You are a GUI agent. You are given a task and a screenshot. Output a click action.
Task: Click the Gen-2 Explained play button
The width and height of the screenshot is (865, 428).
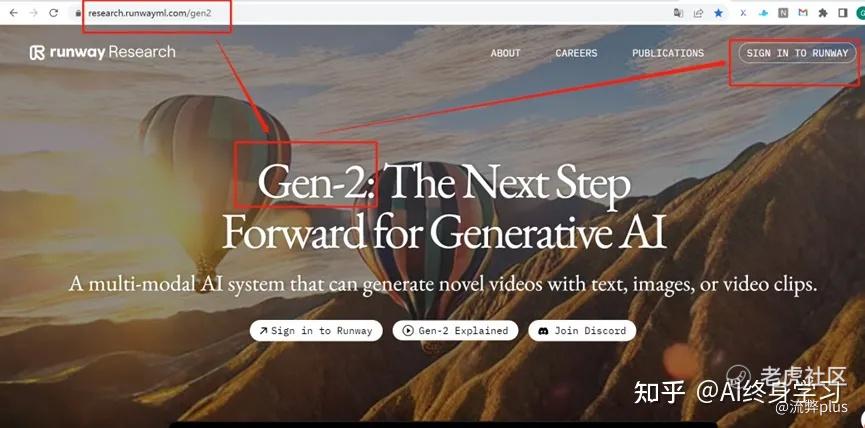[455, 330]
